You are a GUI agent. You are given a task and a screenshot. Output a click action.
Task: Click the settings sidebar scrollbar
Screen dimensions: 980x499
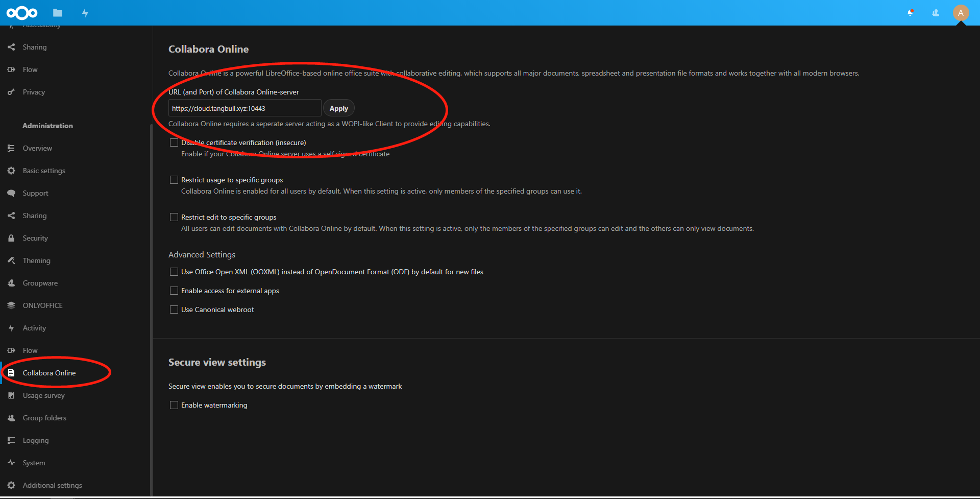pyautogui.click(x=151, y=310)
